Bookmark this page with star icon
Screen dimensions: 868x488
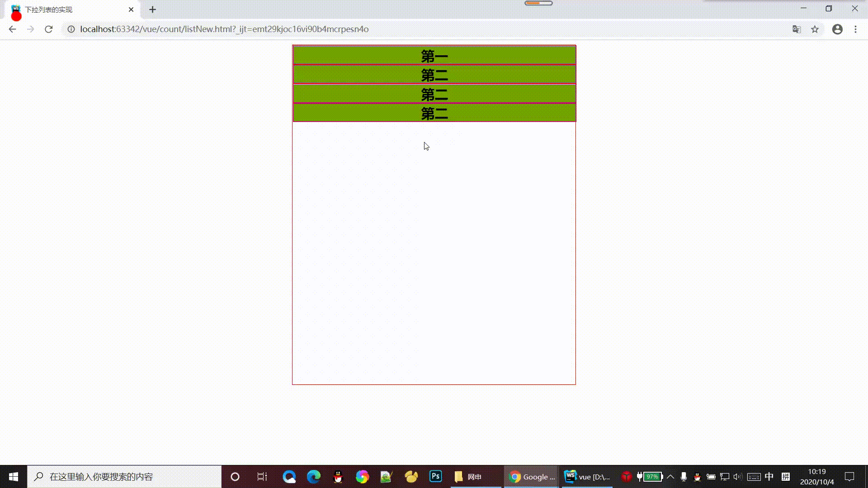point(815,29)
